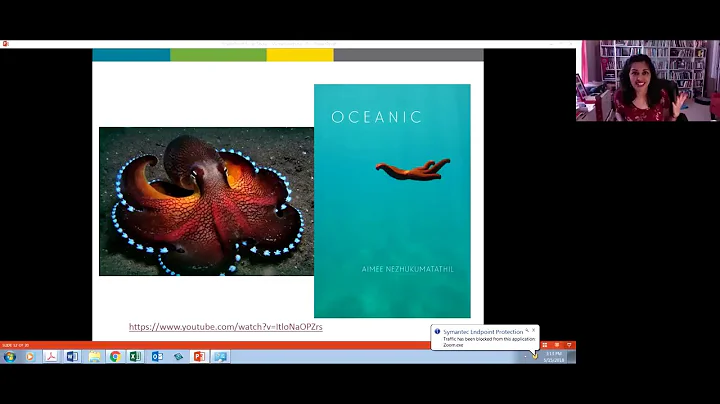Select the octopus photo on the slide
The width and height of the screenshot is (720, 404).
pos(207,202)
